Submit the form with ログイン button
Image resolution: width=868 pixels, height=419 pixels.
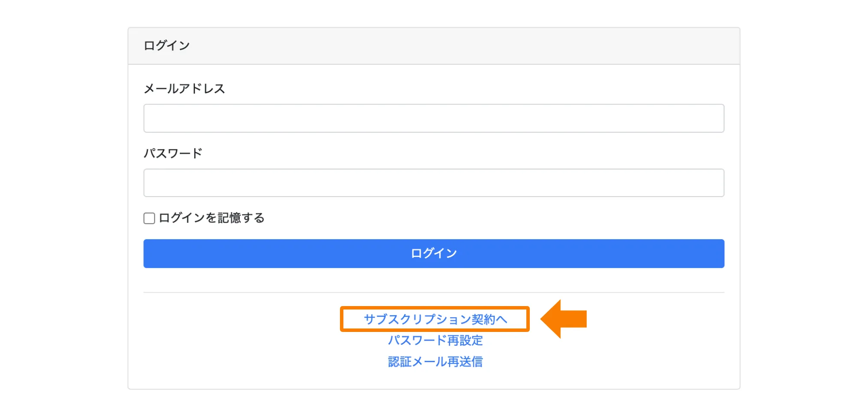click(x=434, y=253)
